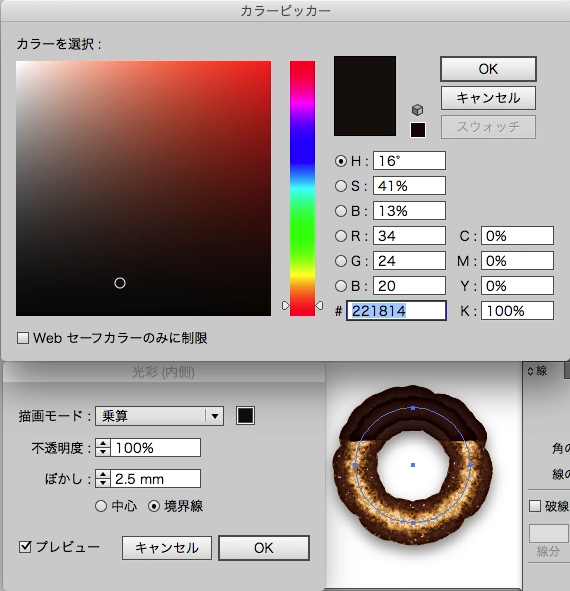
Task: Click OK in the Color Picker dialog
Action: click(x=488, y=69)
